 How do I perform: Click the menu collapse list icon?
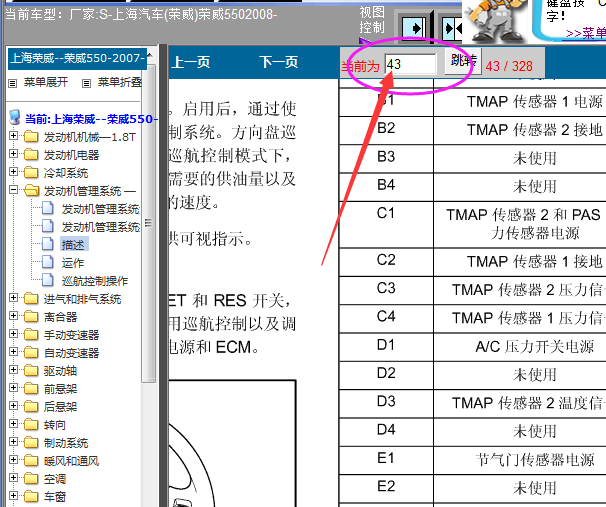pyautogui.click(x=87, y=83)
